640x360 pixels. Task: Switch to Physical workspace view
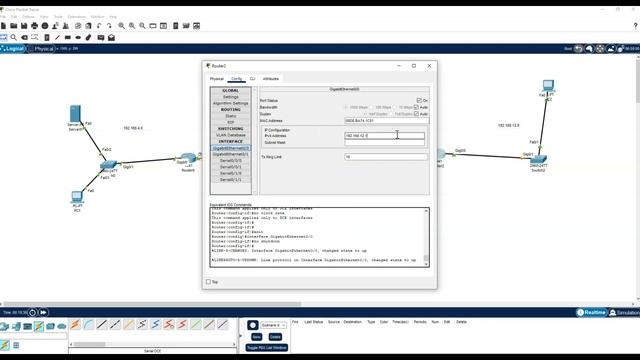pyautogui.click(x=41, y=49)
